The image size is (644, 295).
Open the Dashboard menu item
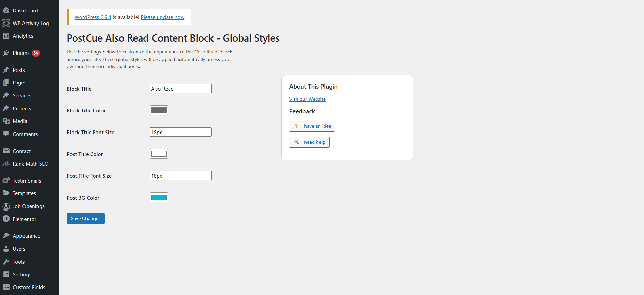coord(30,10)
